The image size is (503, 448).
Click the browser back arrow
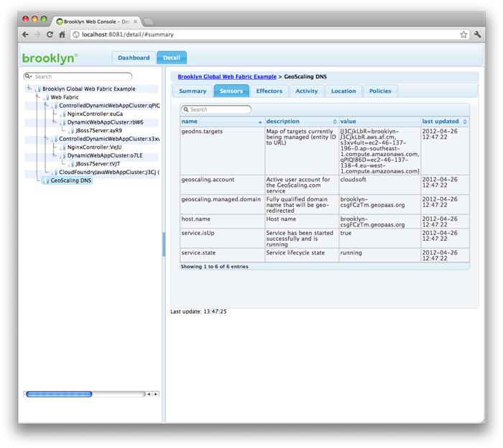(x=25, y=34)
